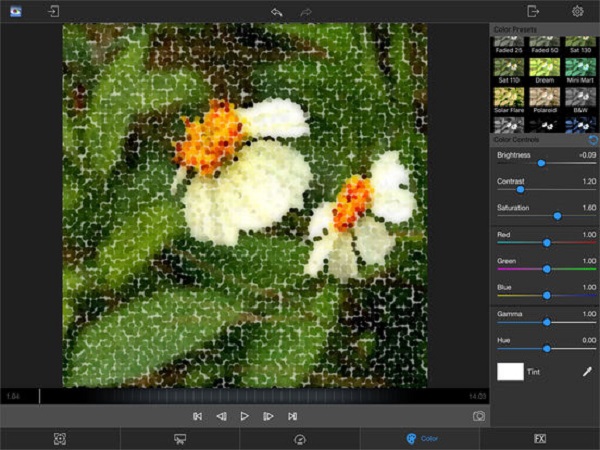The height and width of the screenshot is (450, 600).
Task: Open the settings gear
Action: (577, 11)
